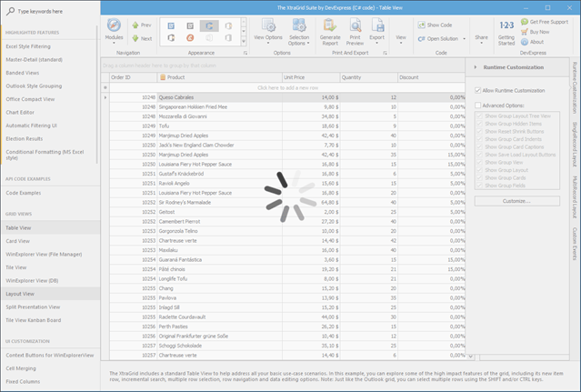The height and width of the screenshot is (392, 581).
Task: Select the 'Guaraná Fantástica' product cell
Action: click(220, 260)
